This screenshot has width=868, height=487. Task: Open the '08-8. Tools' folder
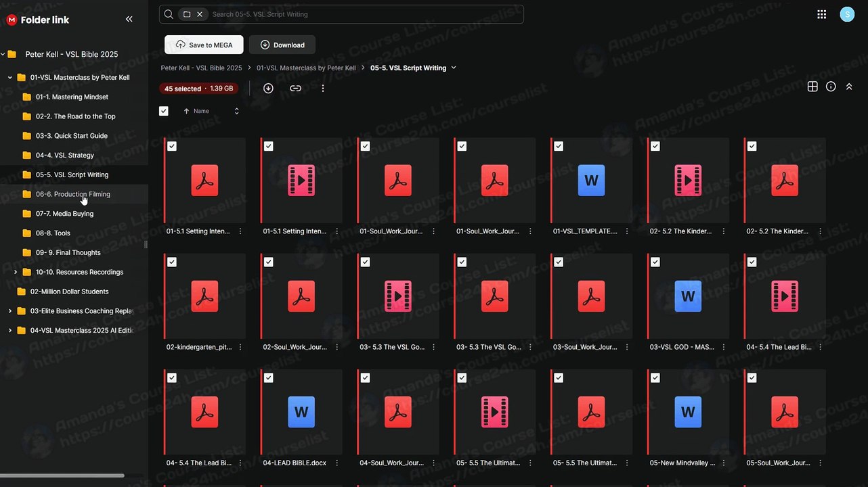pyautogui.click(x=53, y=233)
